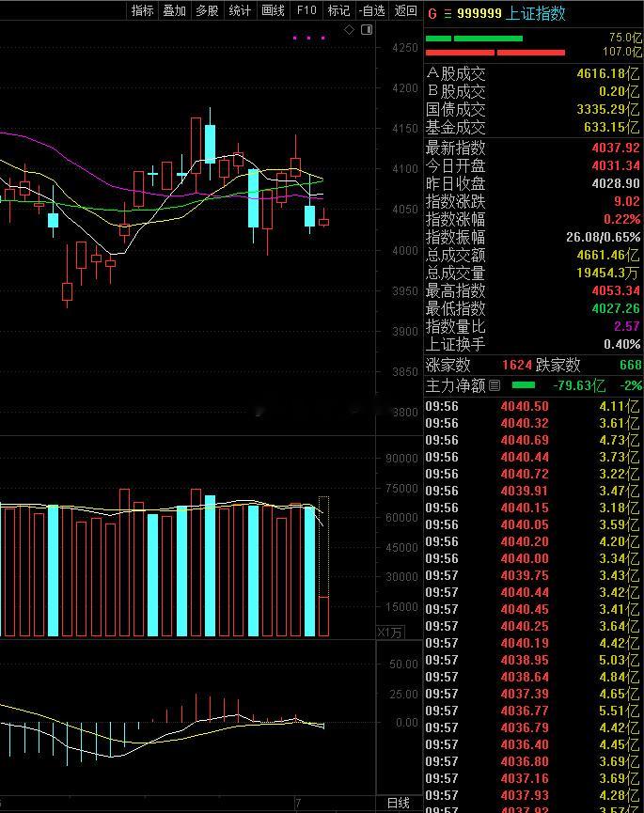Select tick row with price 4040.32

coord(533,423)
